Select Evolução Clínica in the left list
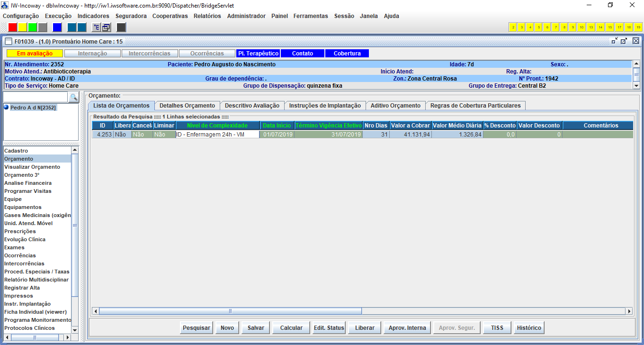The image size is (644, 345). (x=25, y=239)
